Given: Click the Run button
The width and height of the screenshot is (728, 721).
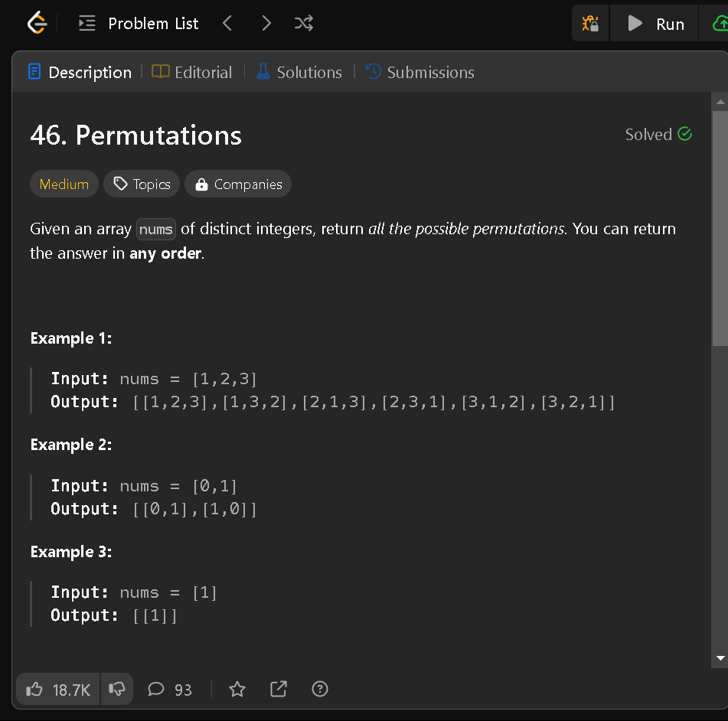Looking at the screenshot, I should click(x=655, y=23).
